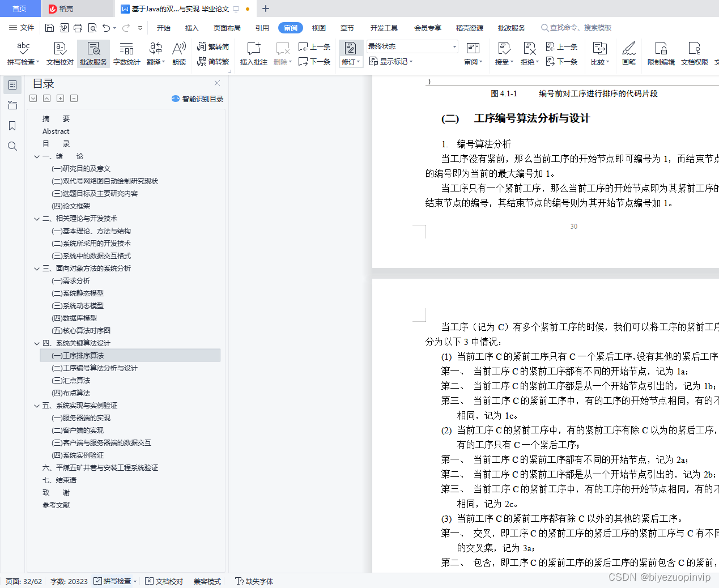The image size is (719, 588).
Task: Click the Print icon in quick access bar
Action: [x=78, y=28]
